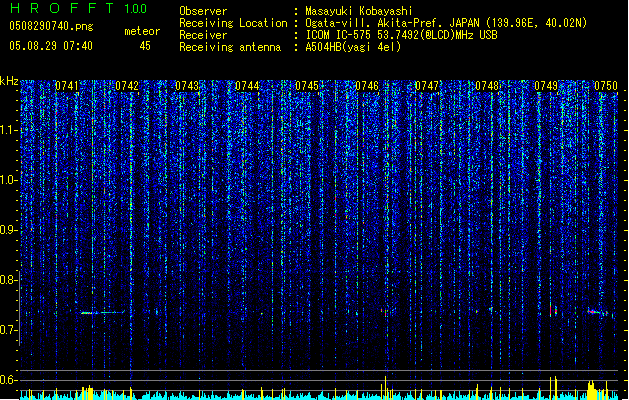629x400 pixels.
Task: Click the HROFFT 1.0.0 program title
Action: 78,8
